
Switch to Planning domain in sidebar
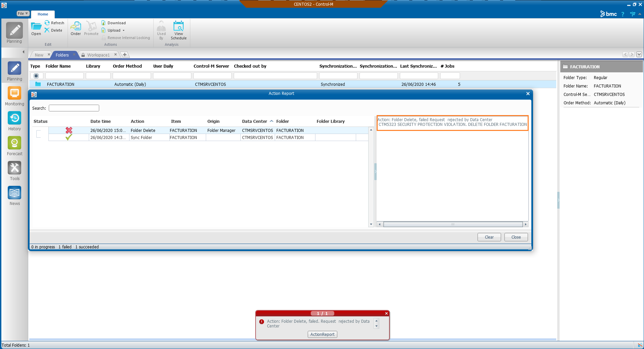pyautogui.click(x=14, y=71)
